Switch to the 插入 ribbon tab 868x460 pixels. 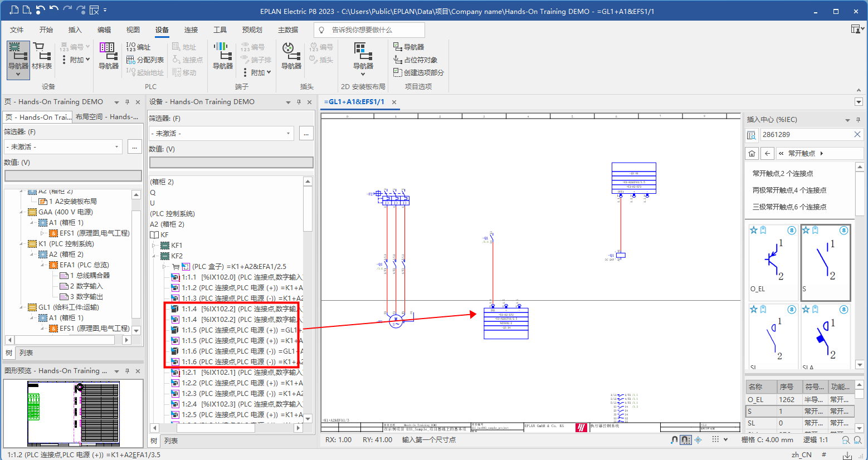pyautogui.click(x=75, y=30)
